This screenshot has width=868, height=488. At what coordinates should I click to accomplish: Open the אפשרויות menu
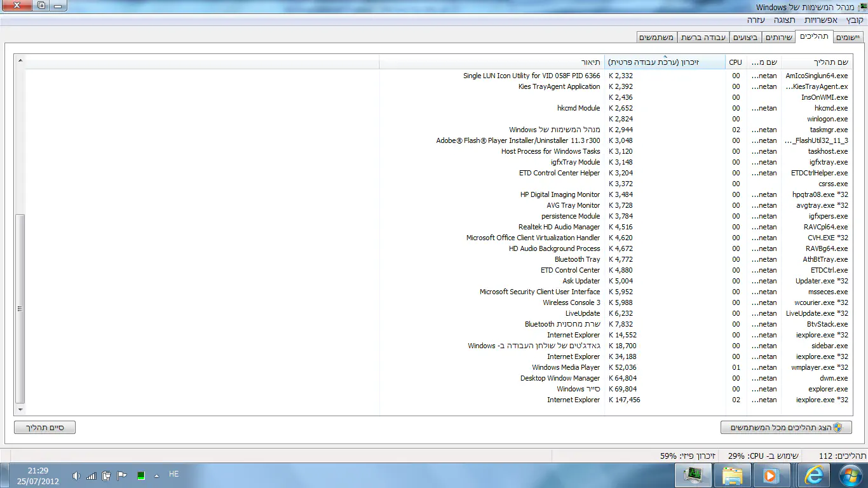(825, 20)
